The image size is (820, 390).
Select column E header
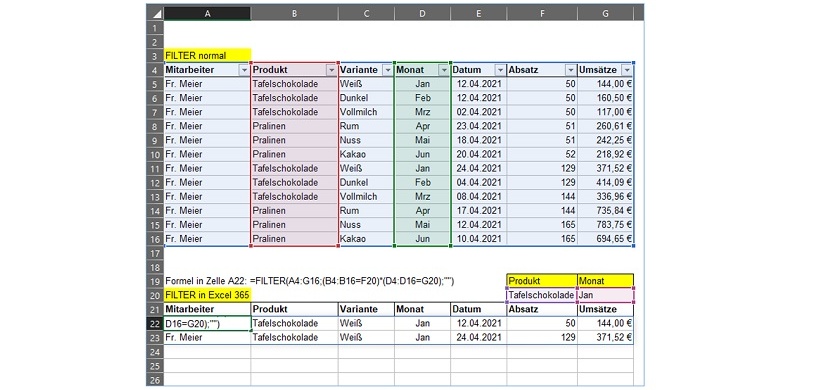[479, 14]
